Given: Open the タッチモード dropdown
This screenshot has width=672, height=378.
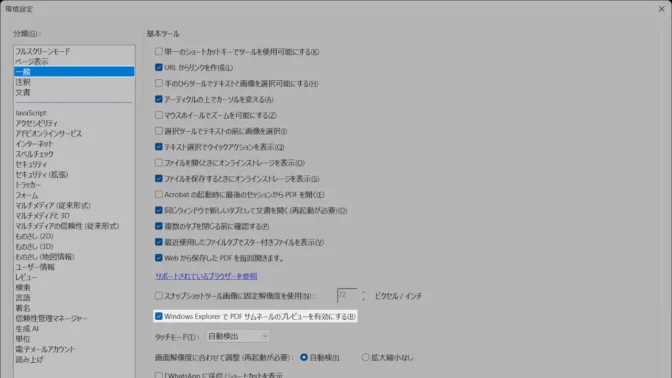Looking at the screenshot, I should click(x=238, y=336).
